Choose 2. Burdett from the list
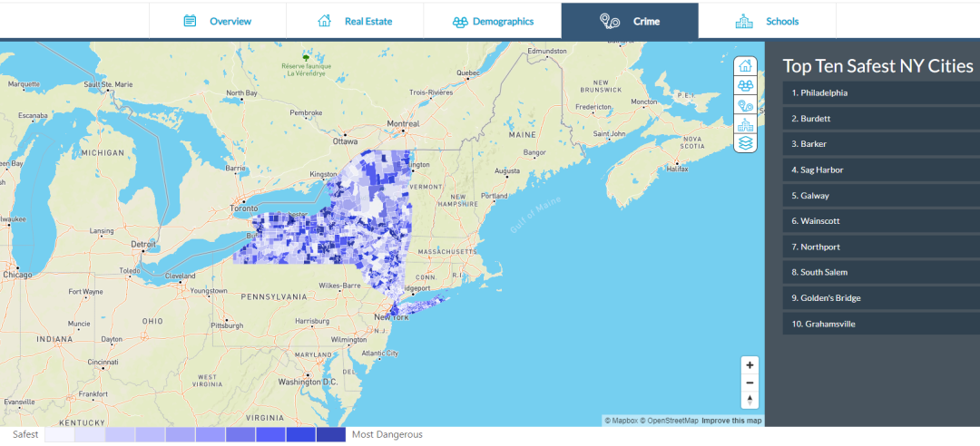 click(x=881, y=118)
